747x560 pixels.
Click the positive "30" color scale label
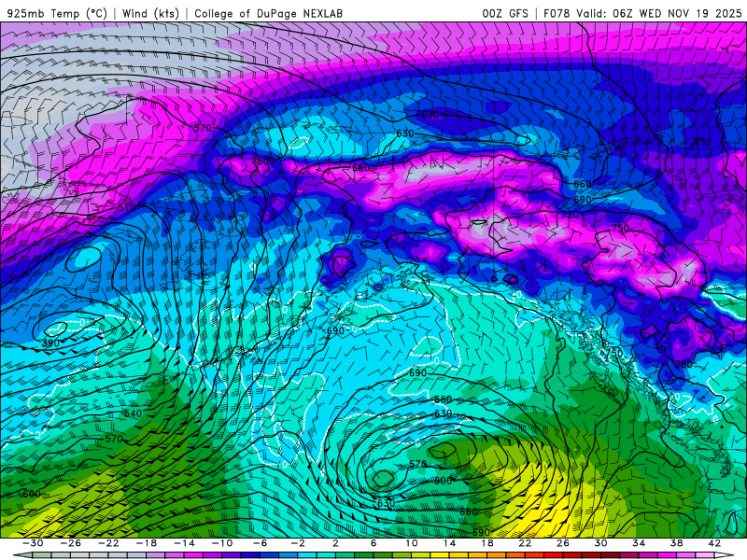coord(600,543)
